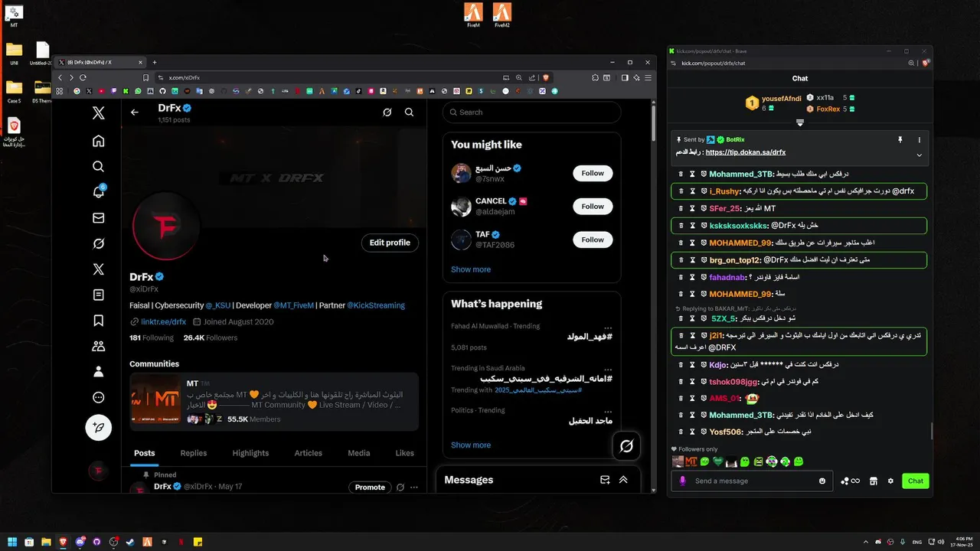Viewport: 980px width, 551px height.
Task: Open more options on فهد_المولد trend
Action: [608, 327]
